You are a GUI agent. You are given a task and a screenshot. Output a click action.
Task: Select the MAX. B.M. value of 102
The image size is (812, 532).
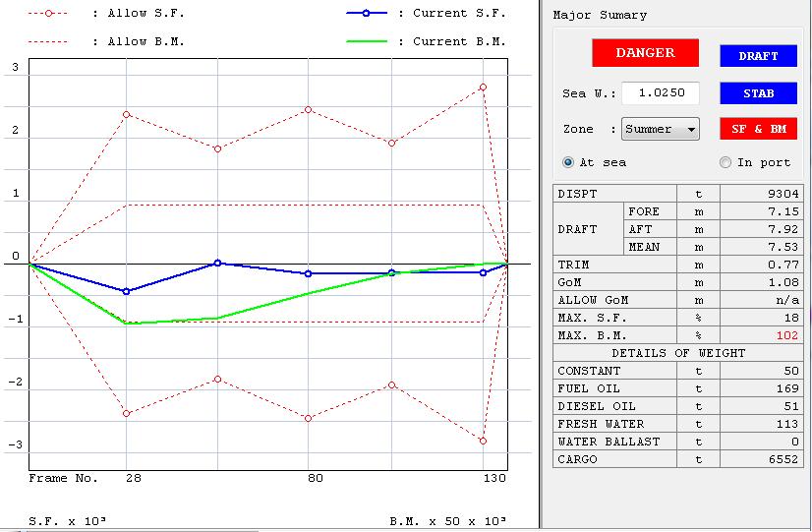point(765,335)
